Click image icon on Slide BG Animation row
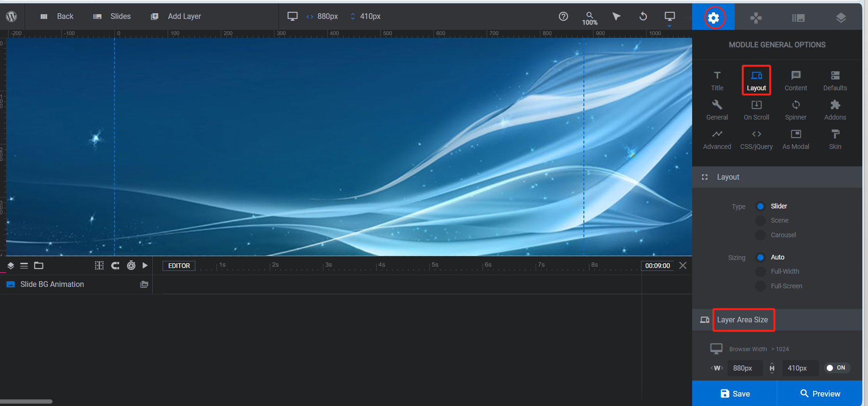868x406 pixels. coord(144,285)
